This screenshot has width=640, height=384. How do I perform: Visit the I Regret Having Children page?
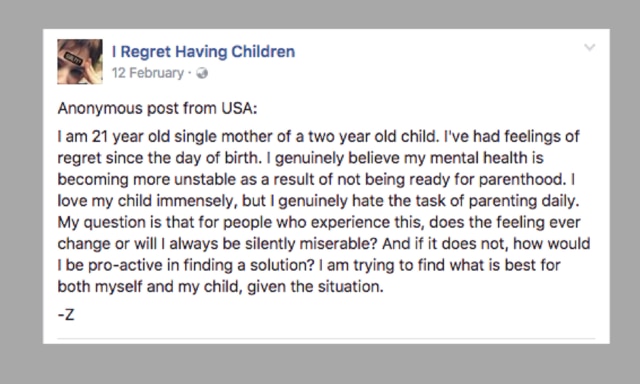[x=203, y=52]
